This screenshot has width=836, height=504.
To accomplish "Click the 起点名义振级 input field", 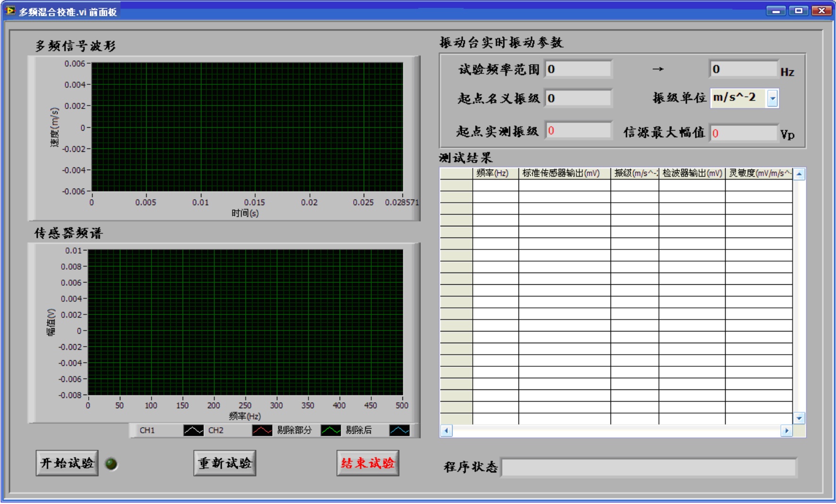I will (578, 99).
